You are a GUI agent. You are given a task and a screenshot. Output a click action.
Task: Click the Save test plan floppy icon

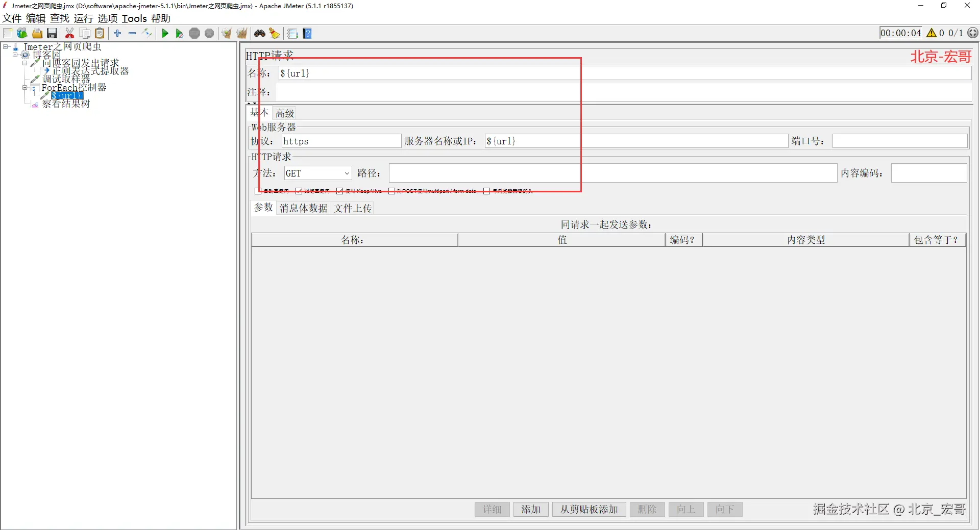point(52,33)
